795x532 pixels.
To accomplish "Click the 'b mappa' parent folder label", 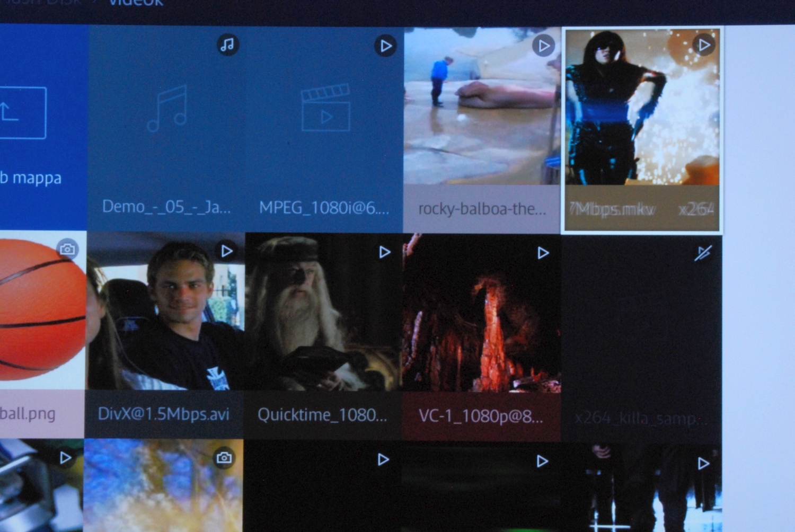I will (x=31, y=178).
